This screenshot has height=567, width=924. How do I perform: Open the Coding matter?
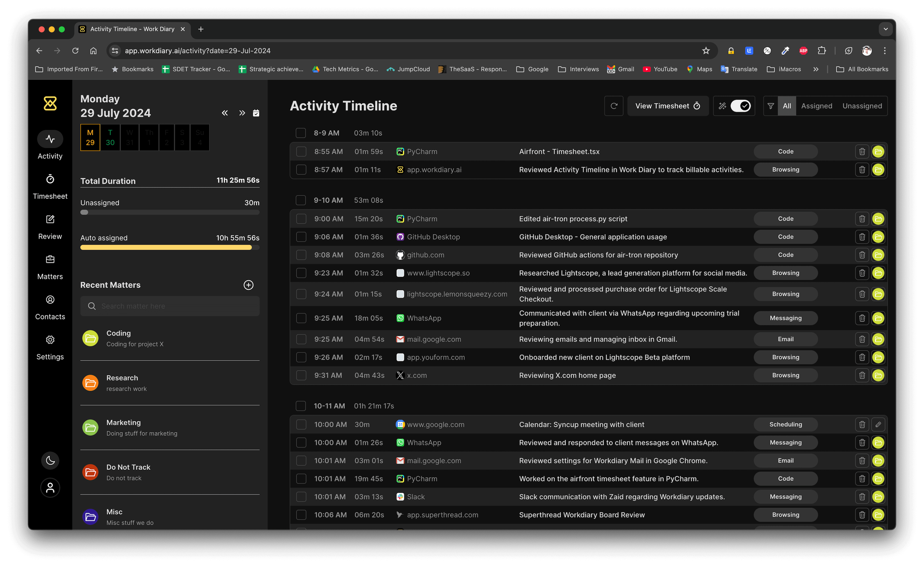pyautogui.click(x=170, y=339)
